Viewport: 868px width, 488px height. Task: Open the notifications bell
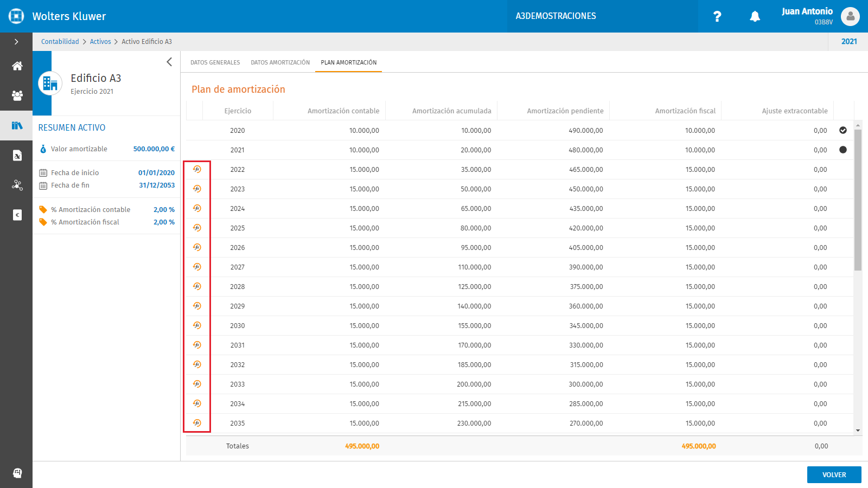(x=755, y=16)
